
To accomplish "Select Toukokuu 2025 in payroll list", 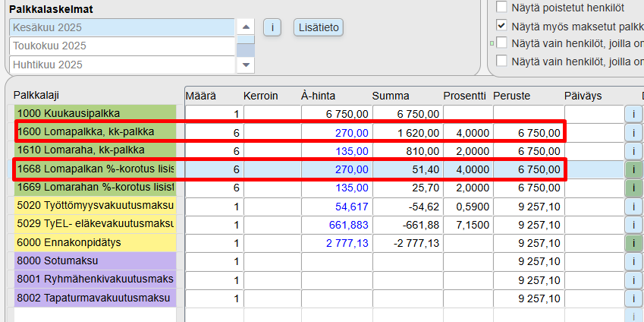I will 121,46.
